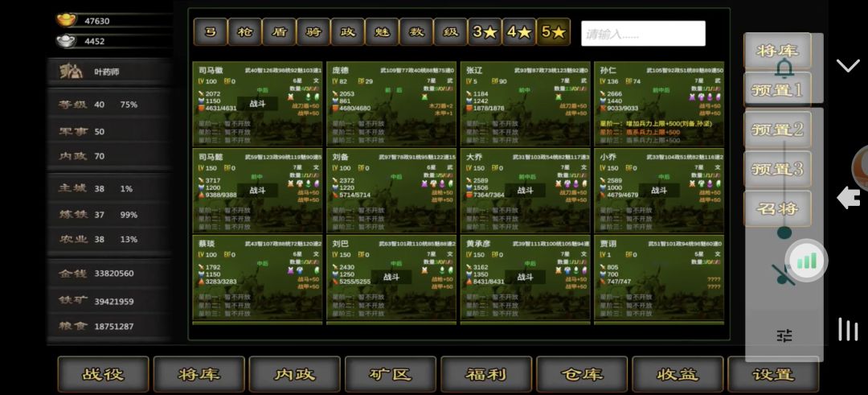Open 矿区 in the bottom menu
The image size is (868, 395).
[x=391, y=375]
